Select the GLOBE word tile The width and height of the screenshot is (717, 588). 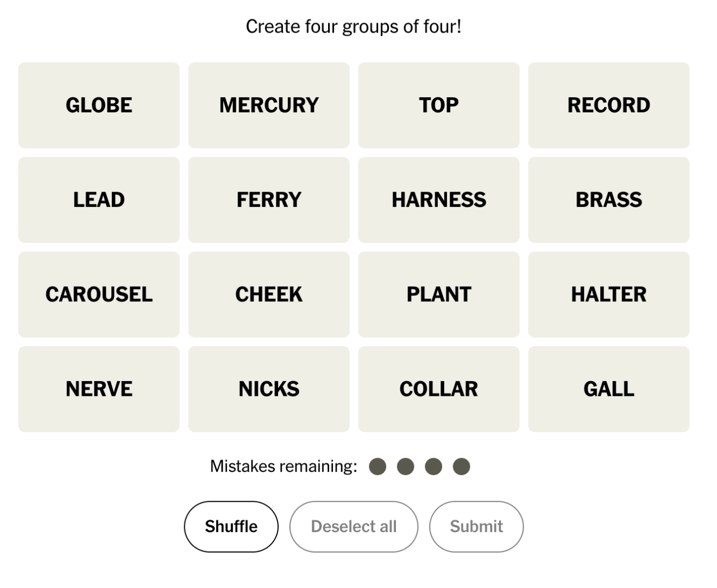(x=99, y=105)
